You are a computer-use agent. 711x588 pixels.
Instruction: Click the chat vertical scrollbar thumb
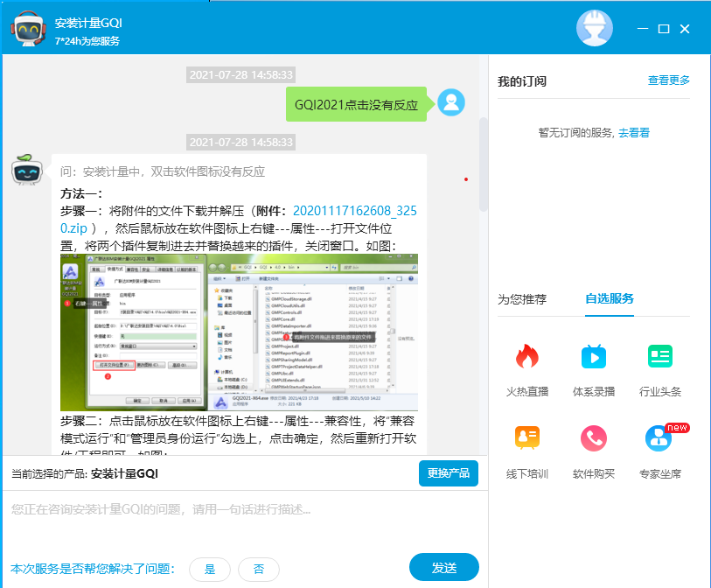(x=484, y=164)
